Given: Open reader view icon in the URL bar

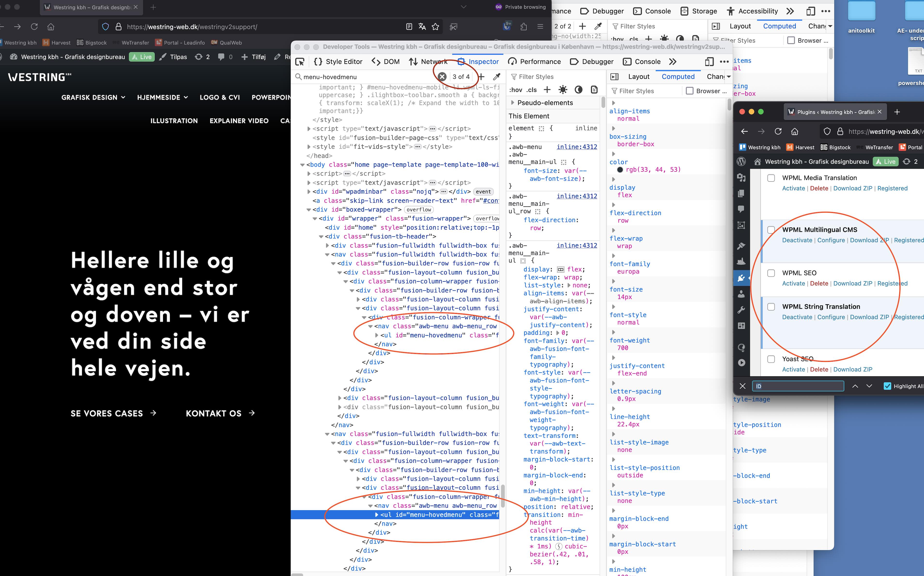Looking at the screenshot, I should 409,27.
